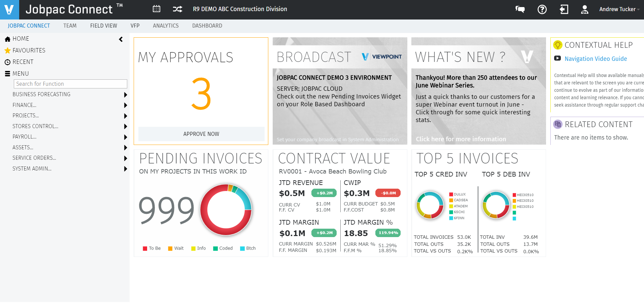Open the user profile icon
644x304 pixels.
tap(585, 9)
